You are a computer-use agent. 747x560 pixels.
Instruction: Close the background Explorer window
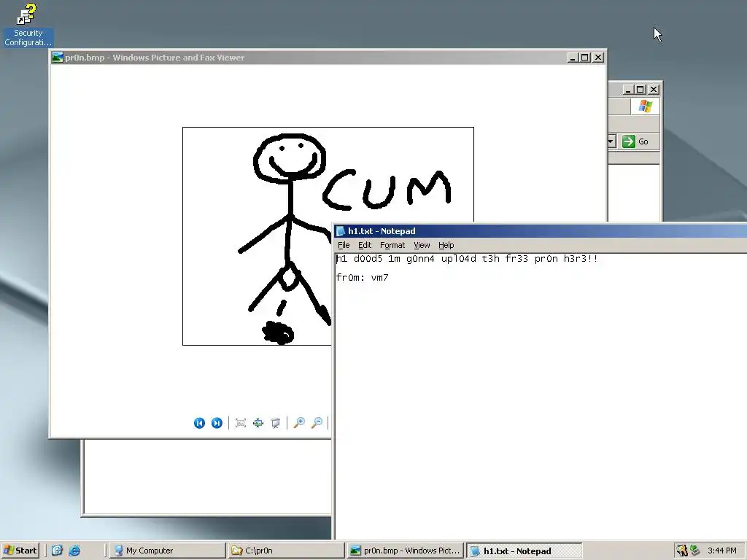[654, 90]
